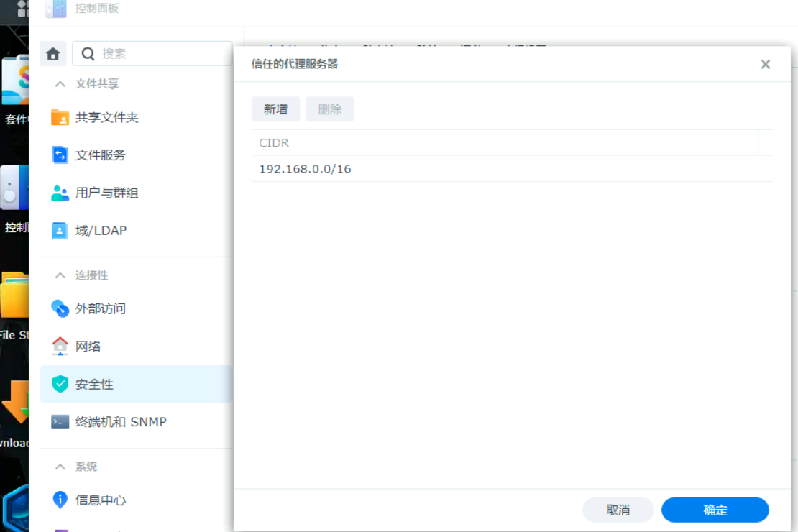The image size is (798, 532).
Task: Collapse the 连接性 section chevron
Action: tap(60, 275)
